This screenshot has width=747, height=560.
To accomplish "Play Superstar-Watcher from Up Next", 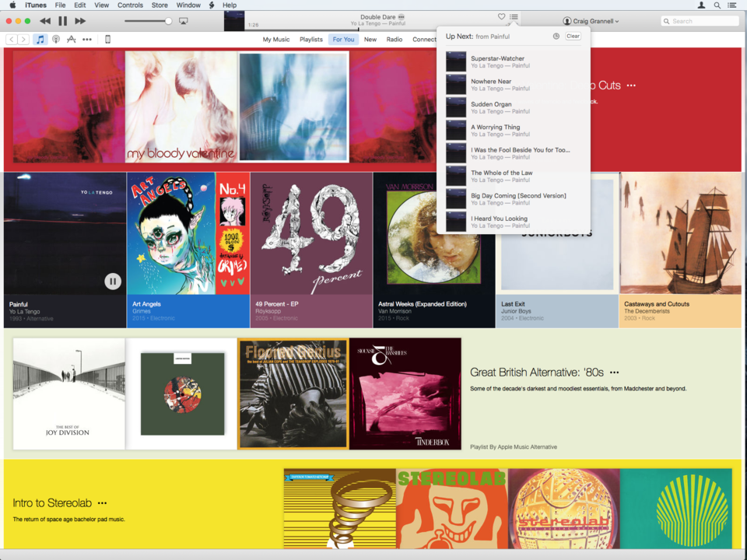I will [514, 62].
